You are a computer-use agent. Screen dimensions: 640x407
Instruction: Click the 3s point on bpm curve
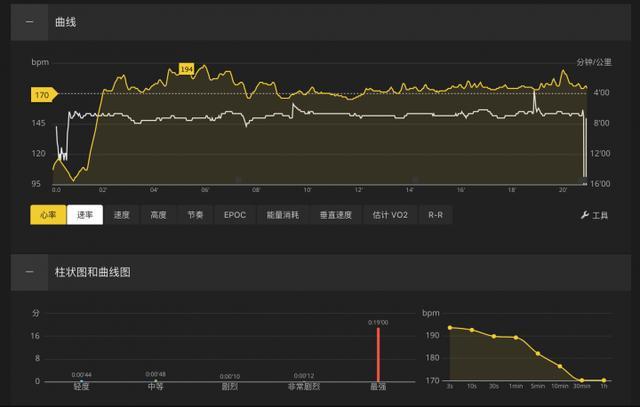[450, 327]
